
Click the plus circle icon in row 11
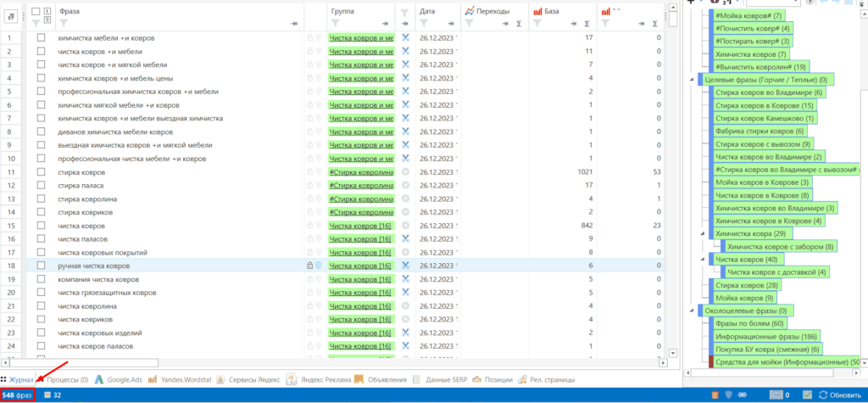click(x=405, y=172)
